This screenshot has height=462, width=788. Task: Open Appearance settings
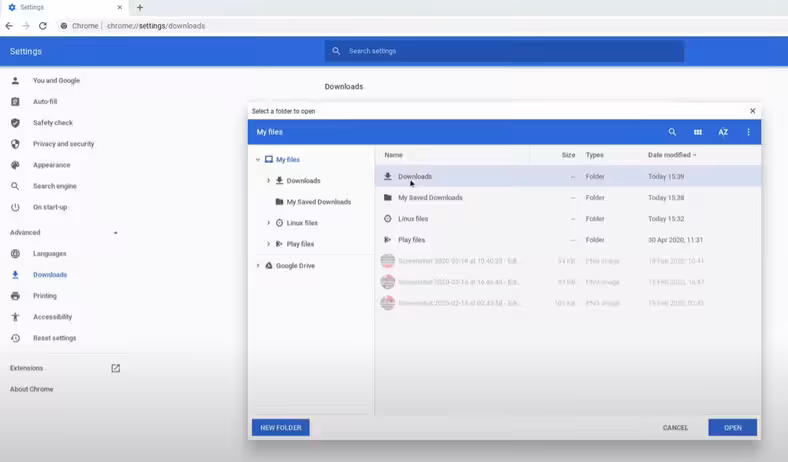coord(51,165)
